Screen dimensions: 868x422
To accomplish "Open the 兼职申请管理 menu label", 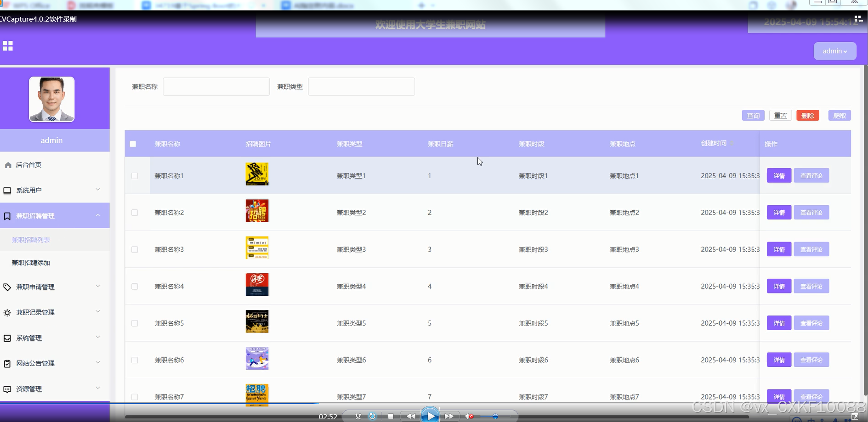I will [35, 287].
